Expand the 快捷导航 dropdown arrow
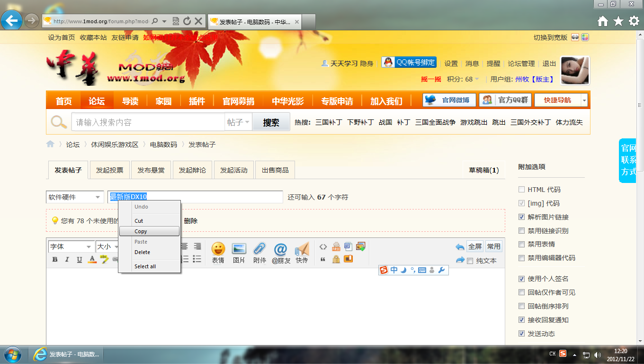Screen dimensions: 644x364 point(584,100)
